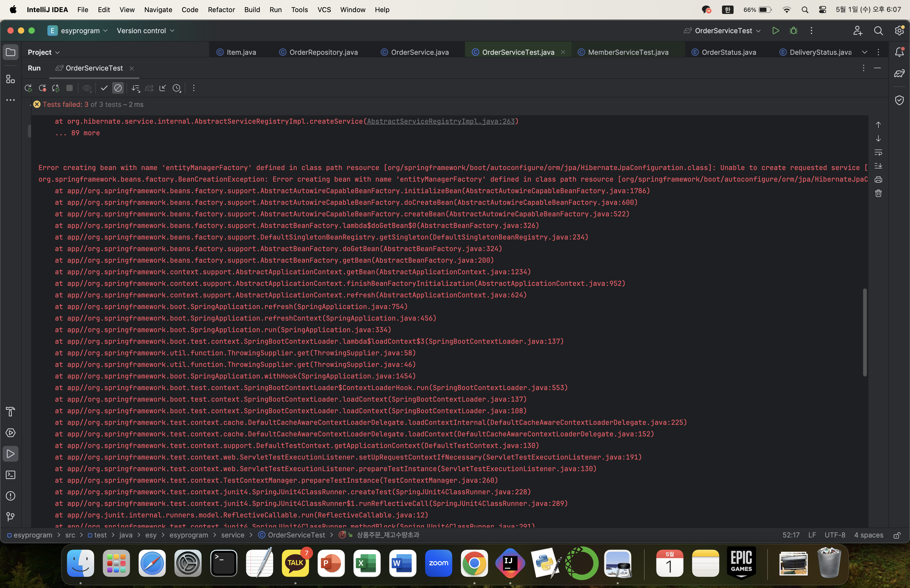
Task: Toggle Show Passed tests checkmark
Action: point(104,88)
